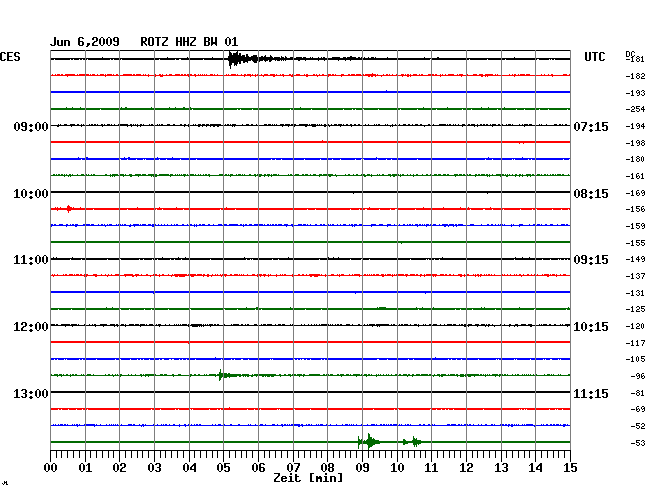
Task: Select the 11:00 local time label
Action: point(31,260)
